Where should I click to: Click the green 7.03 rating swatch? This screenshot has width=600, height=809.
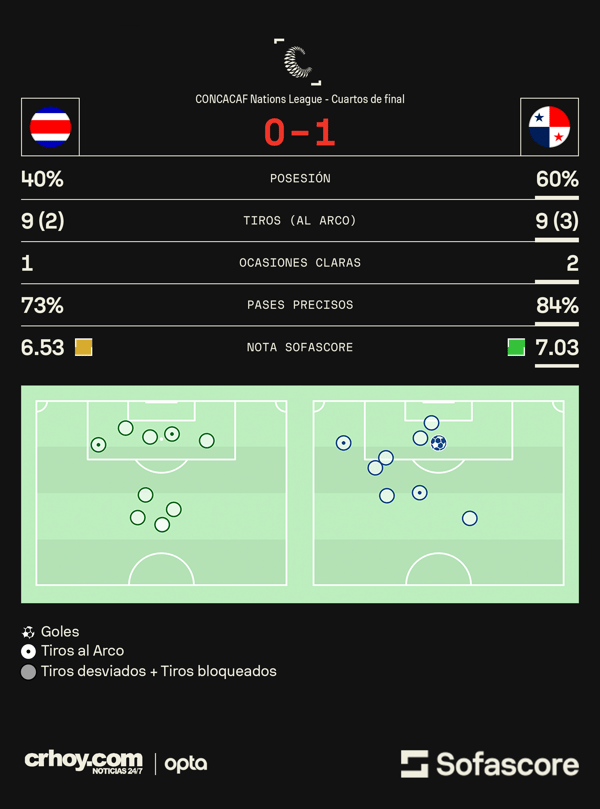pos(516,347)
